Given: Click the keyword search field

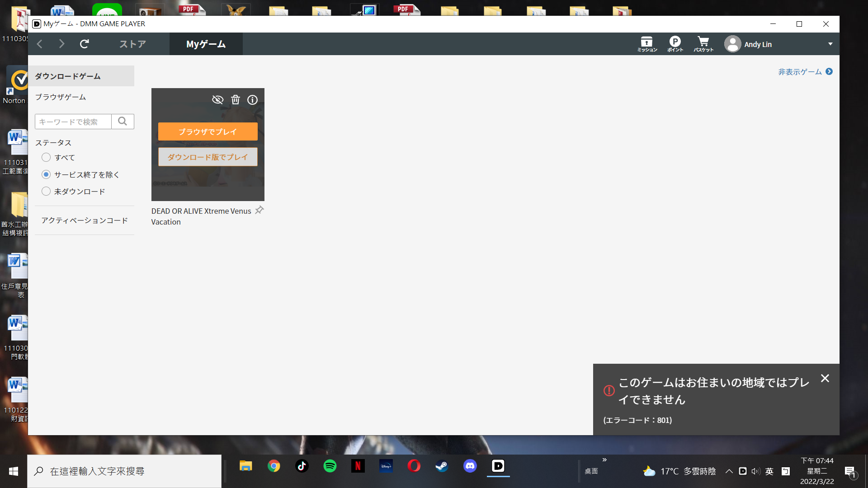Looking at the screenshot, I should pos(73,122).
